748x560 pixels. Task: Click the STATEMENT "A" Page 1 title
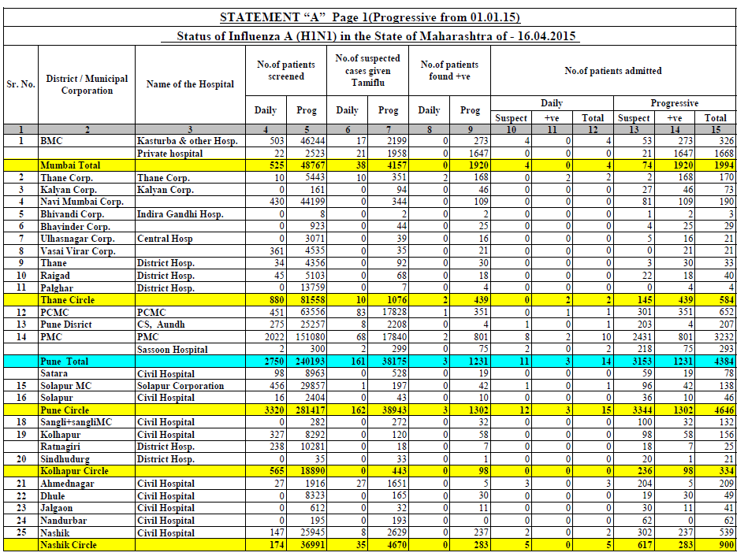tap(370, 17)
